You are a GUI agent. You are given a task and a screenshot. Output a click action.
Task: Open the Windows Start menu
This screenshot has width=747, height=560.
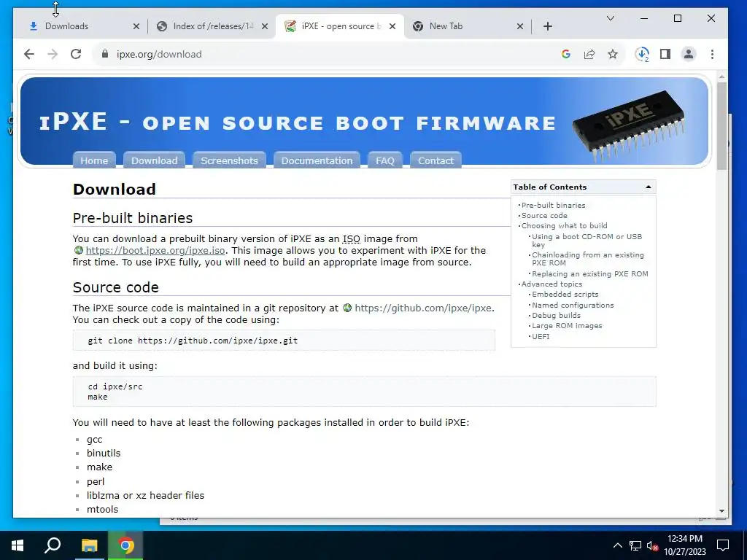point(18,545)
